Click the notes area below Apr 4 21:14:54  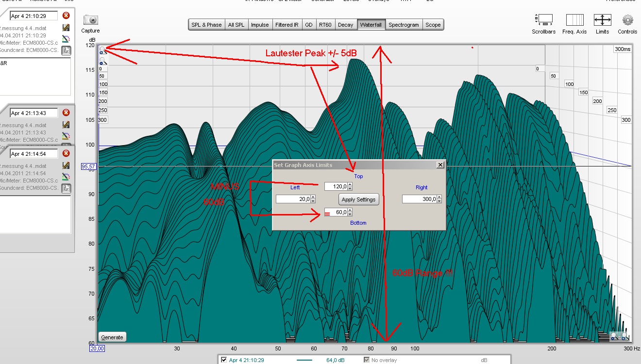coord(35,214)
